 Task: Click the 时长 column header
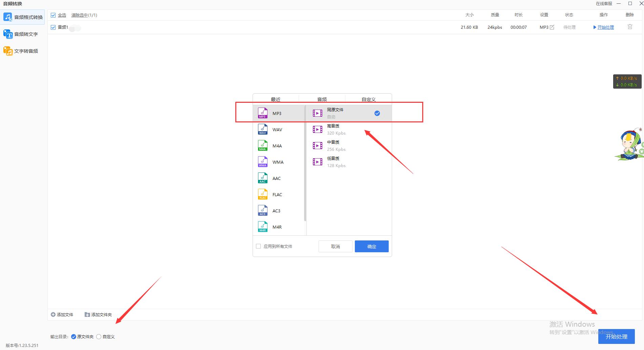coord(518,15)
